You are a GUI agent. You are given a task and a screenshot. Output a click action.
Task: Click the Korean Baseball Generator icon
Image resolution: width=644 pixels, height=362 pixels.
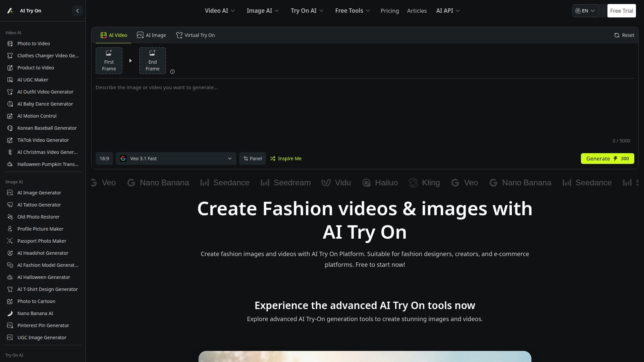coord(10,128)
